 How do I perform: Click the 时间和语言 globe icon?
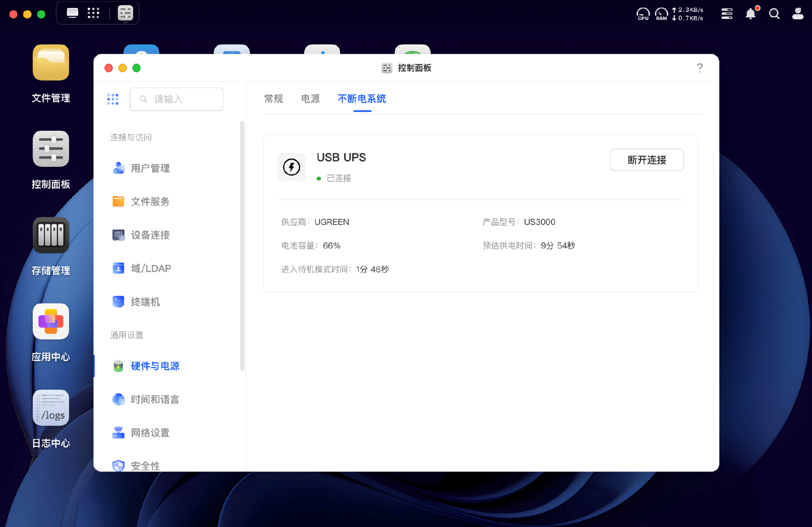118,399
